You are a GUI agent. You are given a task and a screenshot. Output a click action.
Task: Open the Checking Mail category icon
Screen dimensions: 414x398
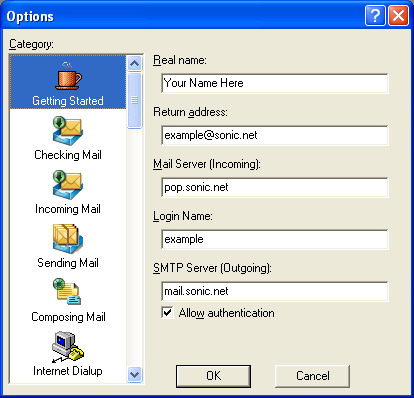click(x=68, y=130)
